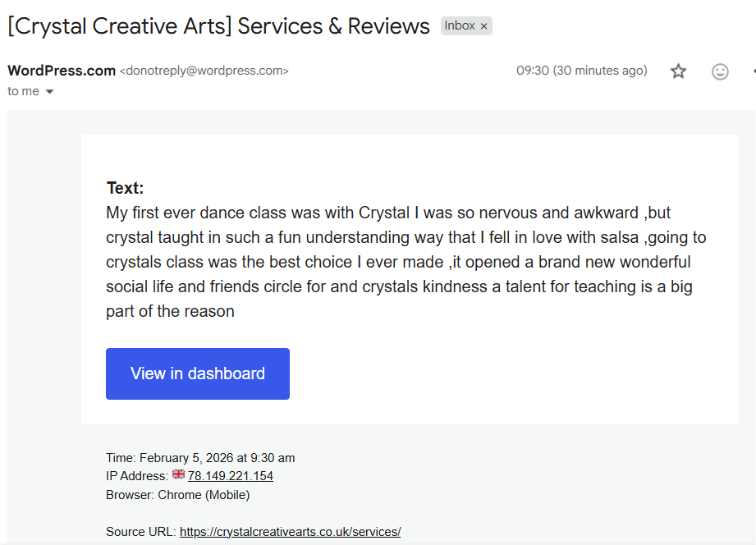
Task: Expand recipient details arrow next to 'to me'
Action: click(x=49, y=92)
